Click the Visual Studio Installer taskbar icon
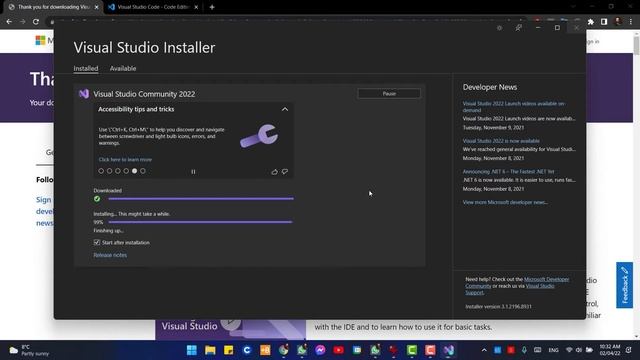 click(449, 350)
